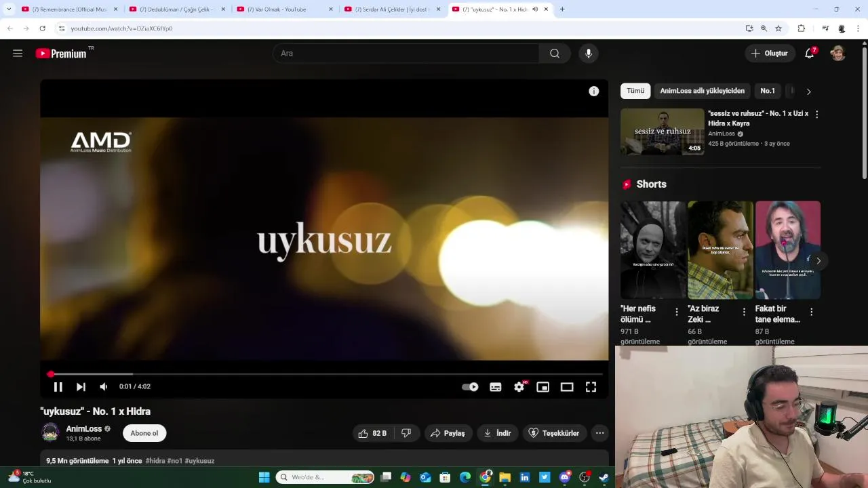Screen dimensions: 868x488
Task: Open video player settings gear
Action: 519,386
